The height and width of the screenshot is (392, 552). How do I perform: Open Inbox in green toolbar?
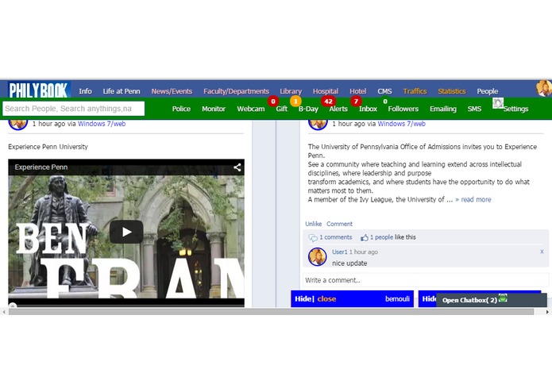[x=368, y=109]
